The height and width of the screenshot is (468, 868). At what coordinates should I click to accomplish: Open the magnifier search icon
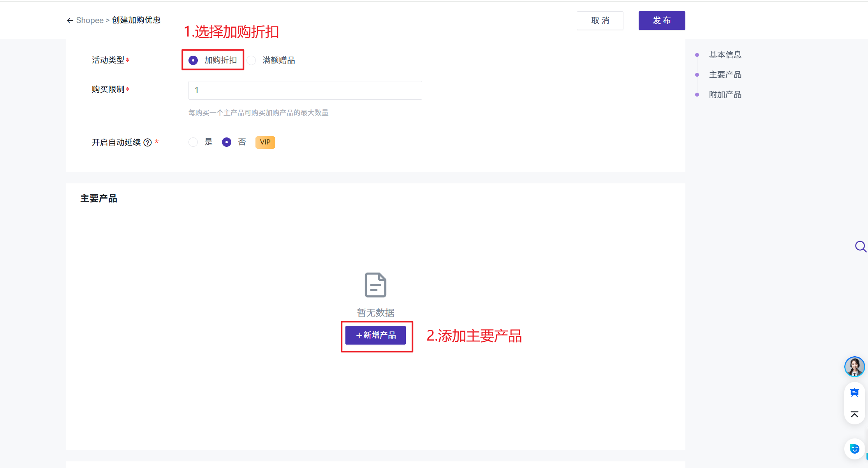coord(860,246)
